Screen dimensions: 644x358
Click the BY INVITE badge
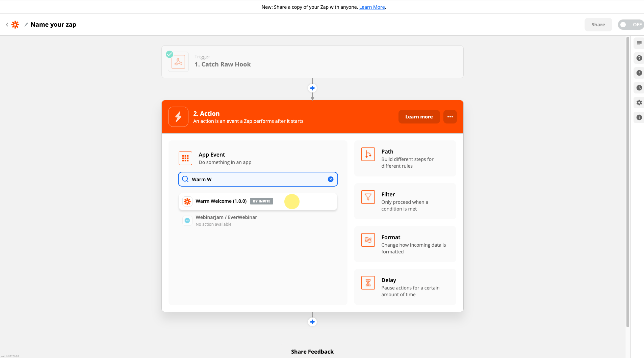(x=261, y=201)
